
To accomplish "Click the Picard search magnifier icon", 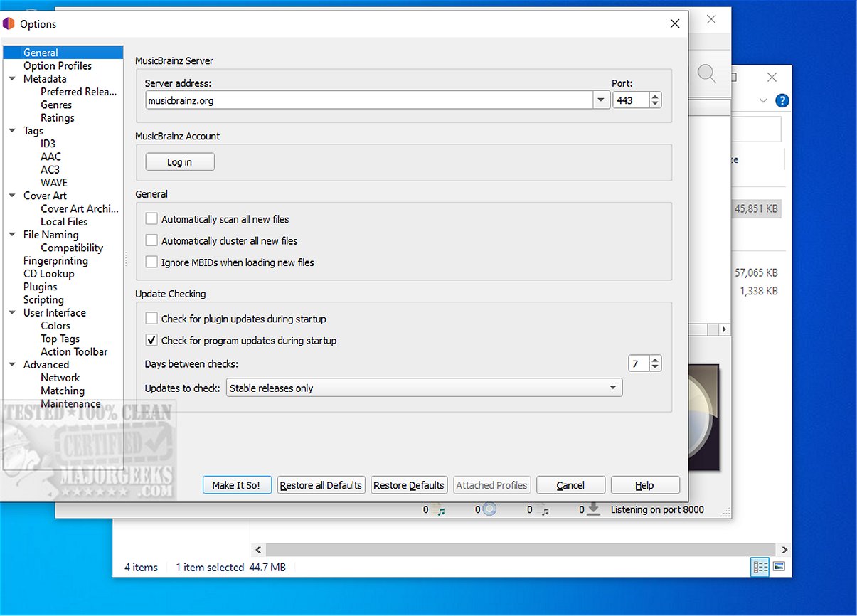I will coord(706,73).
